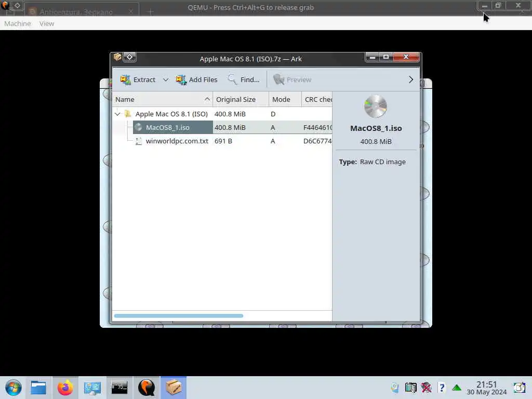532x399 pixels.
Task: Open the system settings taskbar icon
Action: pos(92,388)
